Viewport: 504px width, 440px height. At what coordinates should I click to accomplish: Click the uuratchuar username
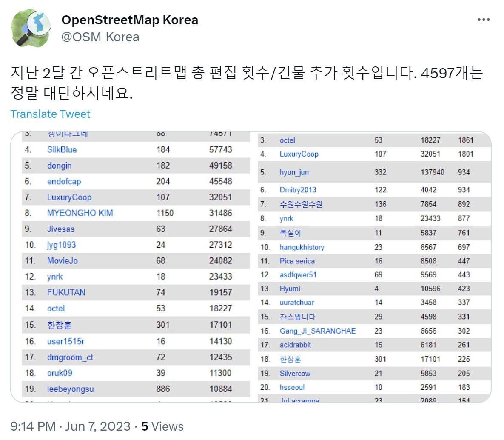pyautogui.click(x=297, y=302)
